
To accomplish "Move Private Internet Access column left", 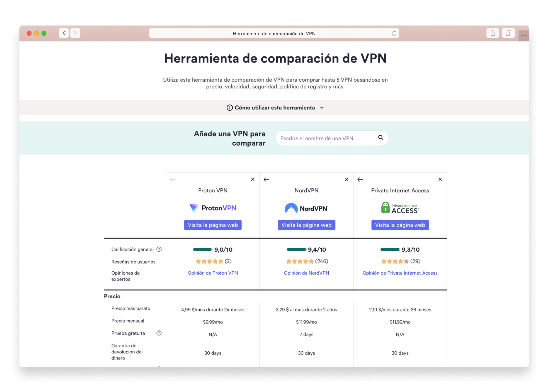I will click(360, 179).
